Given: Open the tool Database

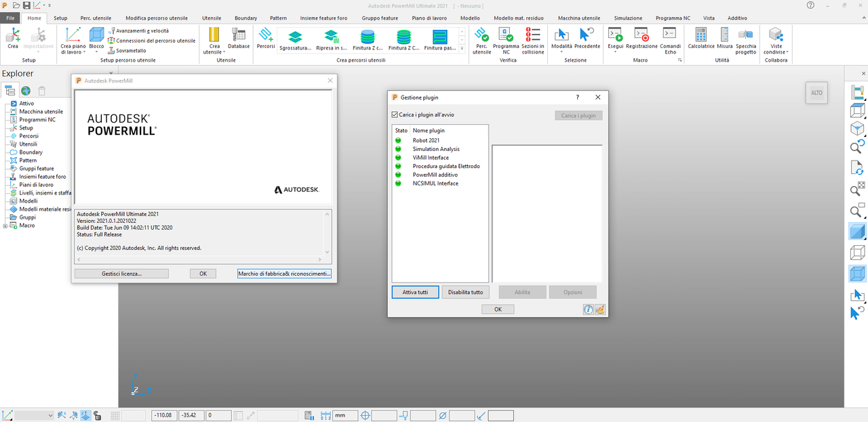Looking at the screenshot, I should coord(239,39).
